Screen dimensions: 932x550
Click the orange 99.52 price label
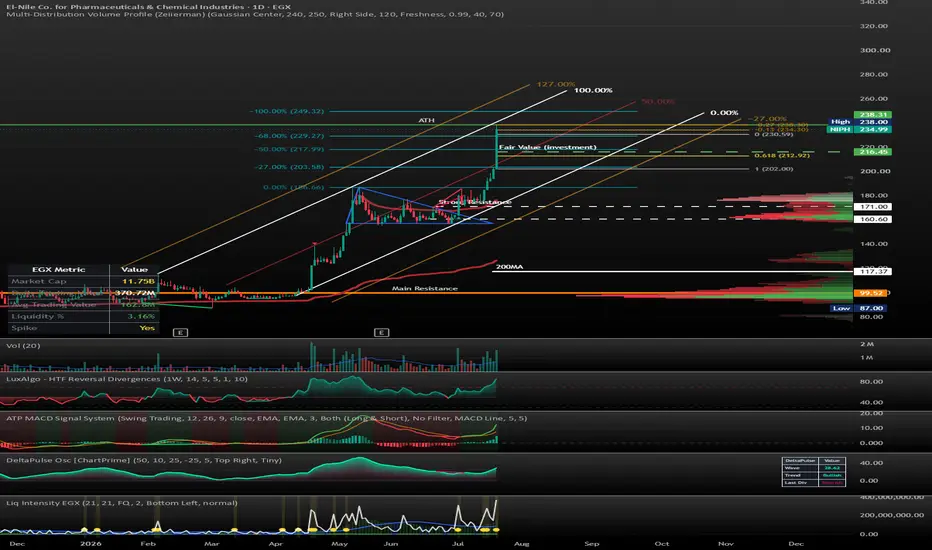point(871,293)
